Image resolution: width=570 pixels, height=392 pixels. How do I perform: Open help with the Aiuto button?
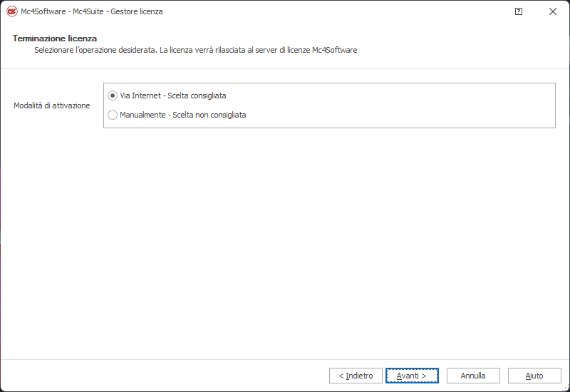(x=534, y=376)
